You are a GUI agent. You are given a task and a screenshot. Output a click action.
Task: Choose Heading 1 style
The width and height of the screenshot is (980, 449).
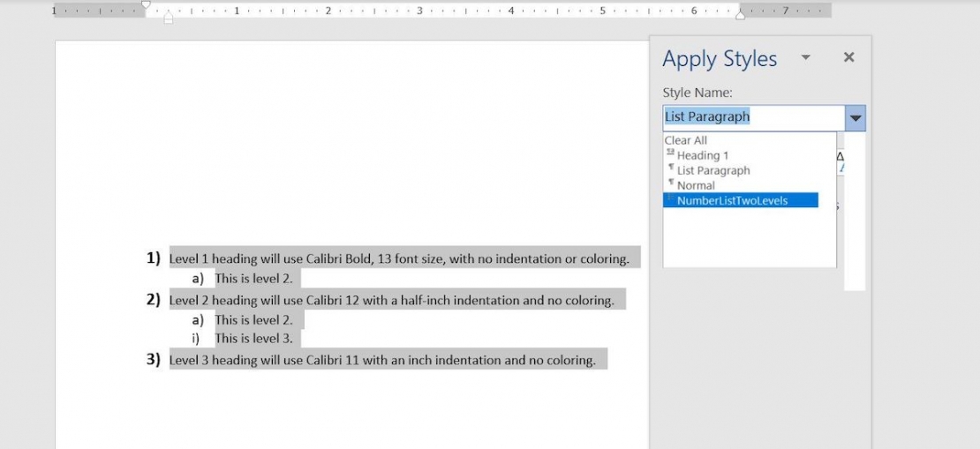pyautogui.click(x=703, y=155)
